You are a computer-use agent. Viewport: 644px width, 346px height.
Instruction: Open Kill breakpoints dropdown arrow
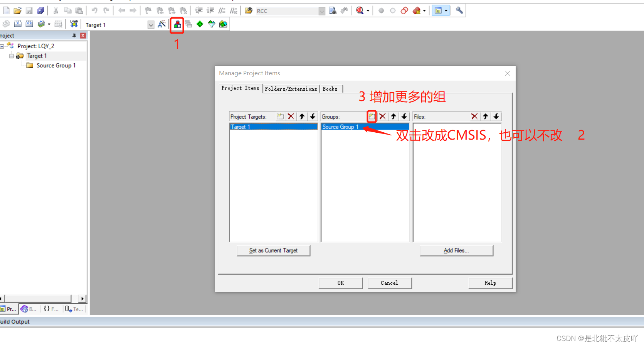point(424,11)
